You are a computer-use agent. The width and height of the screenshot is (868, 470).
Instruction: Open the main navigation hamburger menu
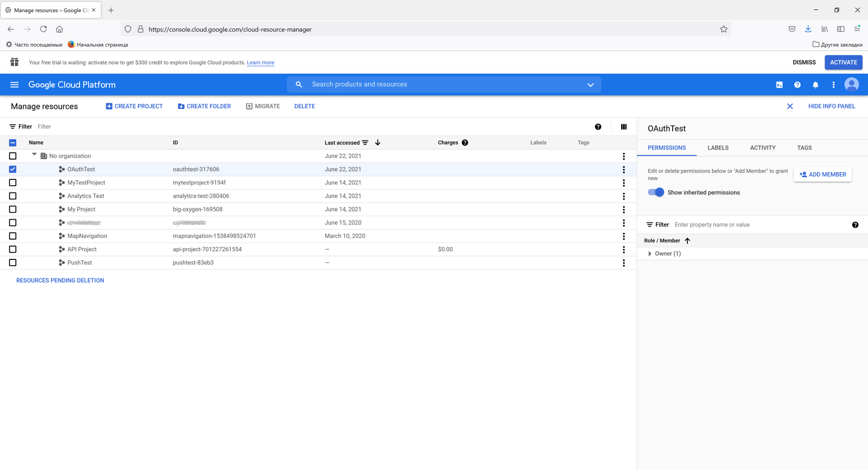(x=14, y=85)
